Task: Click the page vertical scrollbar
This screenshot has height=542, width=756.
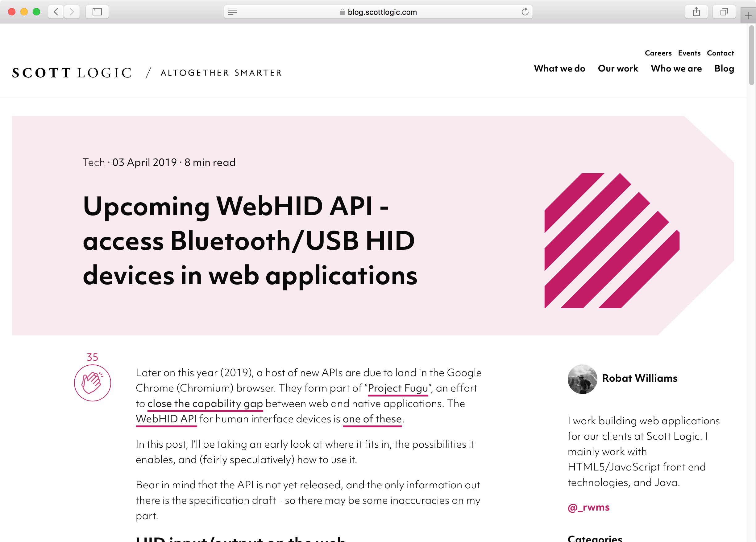Action: click(x=751, y=55)
